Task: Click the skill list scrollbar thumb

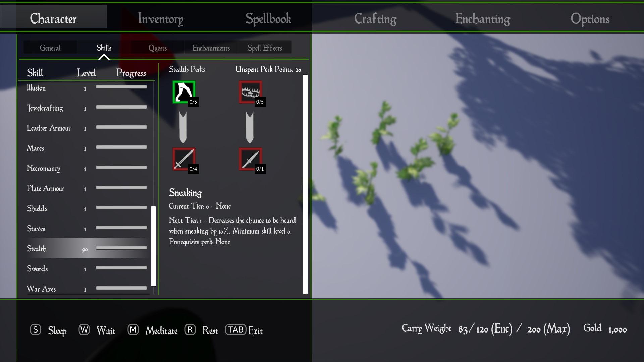Action: click(x=154, y=246)
